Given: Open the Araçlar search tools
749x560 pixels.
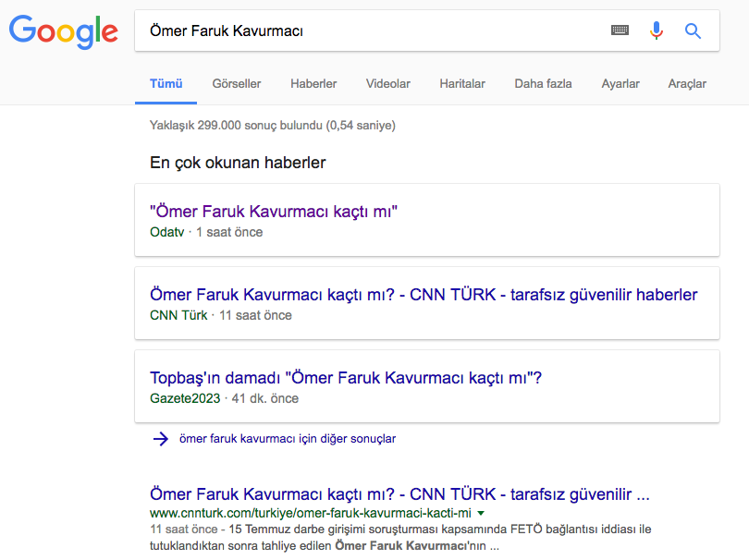Looking at the screenshot, I should point(687,84).
